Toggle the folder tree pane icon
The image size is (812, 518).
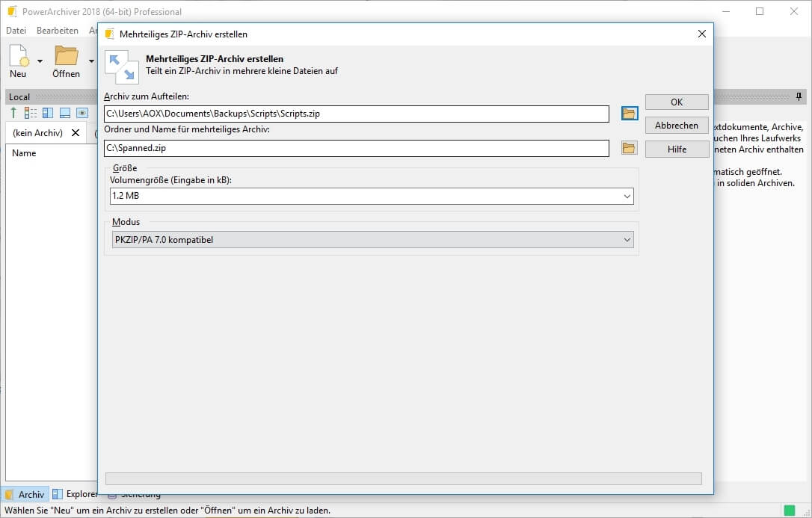tap(48, 113)
